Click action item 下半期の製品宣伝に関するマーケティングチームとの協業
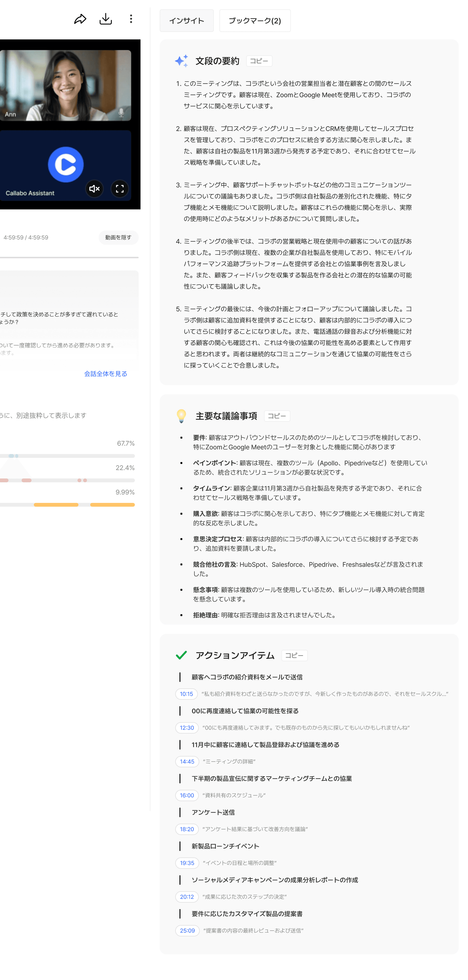The width and height of the screenshot is (468, 980). [272, 779]
